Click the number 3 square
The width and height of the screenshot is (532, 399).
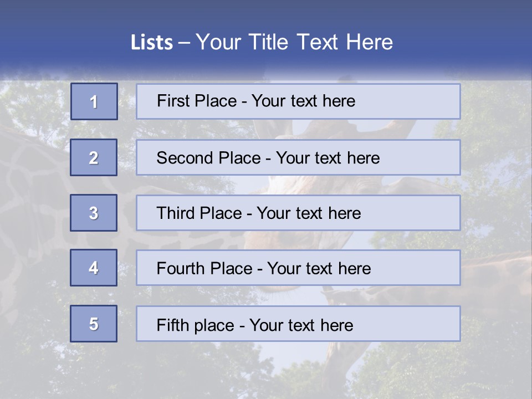pyautogui.click(x=94, y=213)
